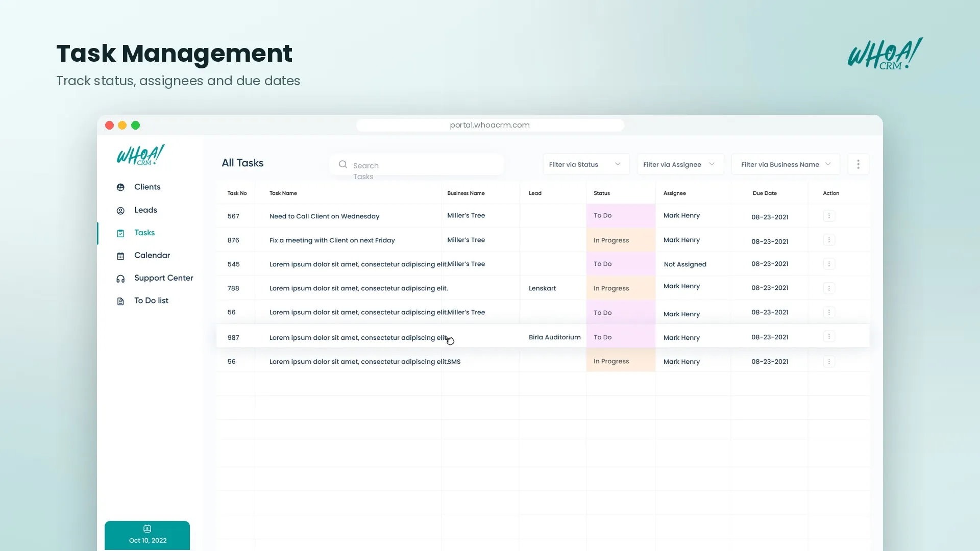Click the Lead column header
The height and width of the screenshot is (551, 980).
535,193
